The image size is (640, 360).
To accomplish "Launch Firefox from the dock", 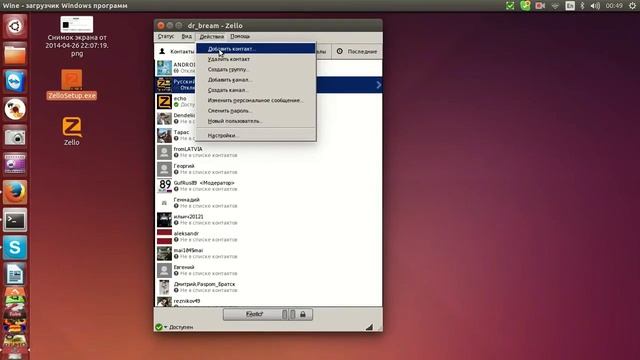I will pyautogui.click(x=15, y=192).
